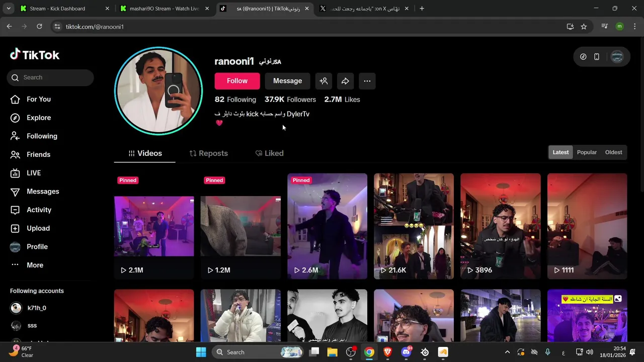Click the taskbar Search box
This screenshot has height=362, width=644.
tap(257, 352)
